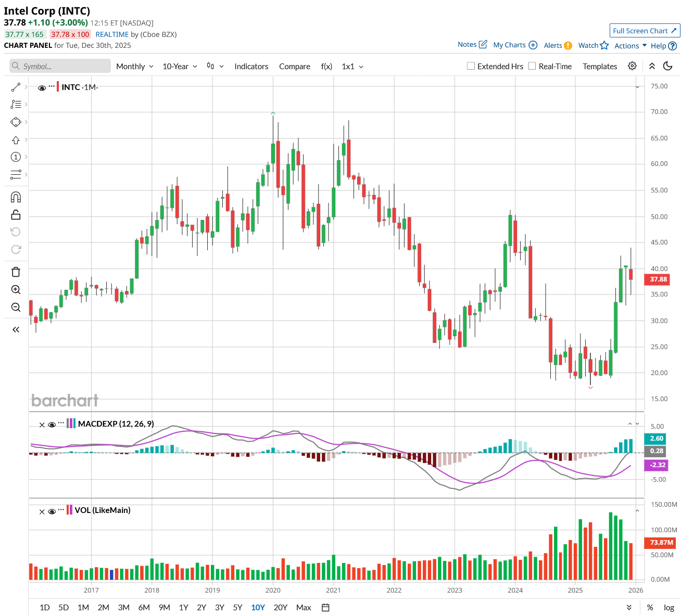Expand the bottom bar double down chevron
The height and width of the screenshot is (616, 681).
(629, 608)
